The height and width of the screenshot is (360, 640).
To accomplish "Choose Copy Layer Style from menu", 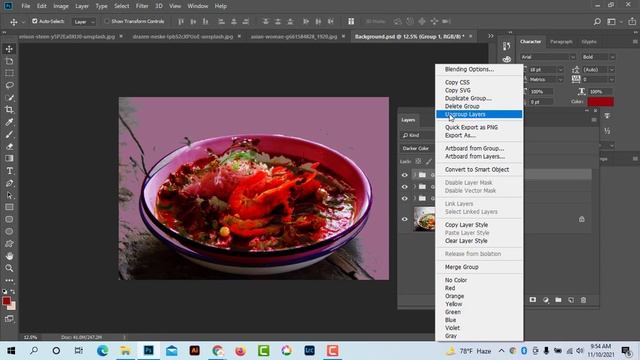I will (466, 225).
